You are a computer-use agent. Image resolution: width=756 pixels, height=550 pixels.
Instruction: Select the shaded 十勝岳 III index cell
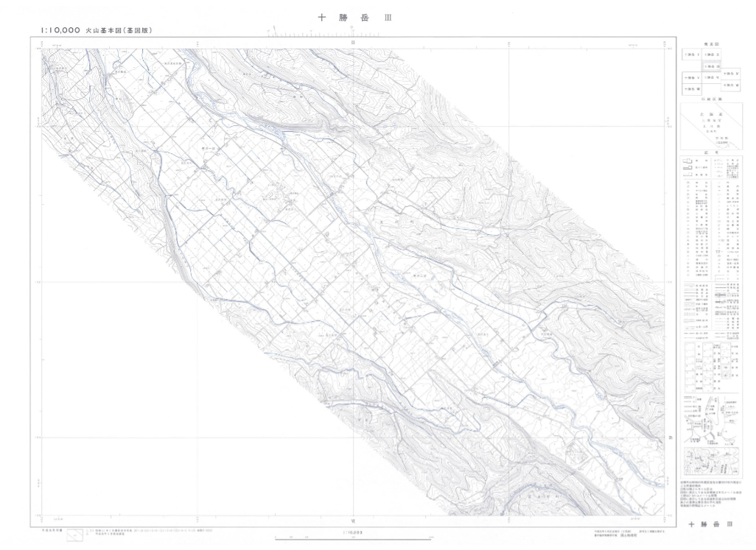click(x=711, y=66)
